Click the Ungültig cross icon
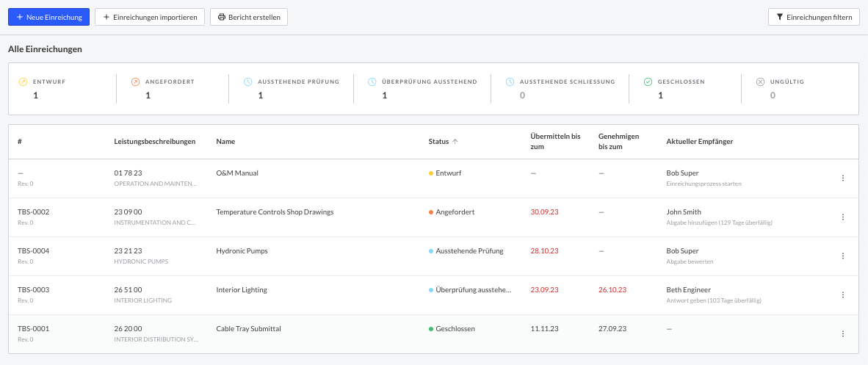 [x=760, y=82]
